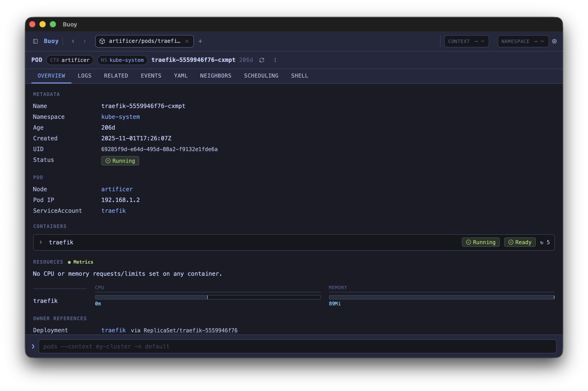Image resolution: width=588 pixels, height=391 pixels.
Task: Switch to the RELATED tab
Action: [x=116, y=76]
